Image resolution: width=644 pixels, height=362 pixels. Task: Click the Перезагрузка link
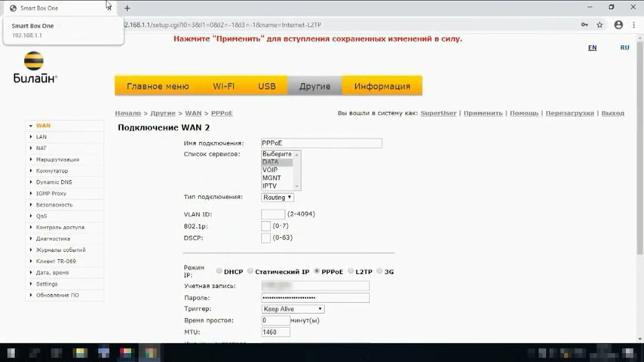569,113
